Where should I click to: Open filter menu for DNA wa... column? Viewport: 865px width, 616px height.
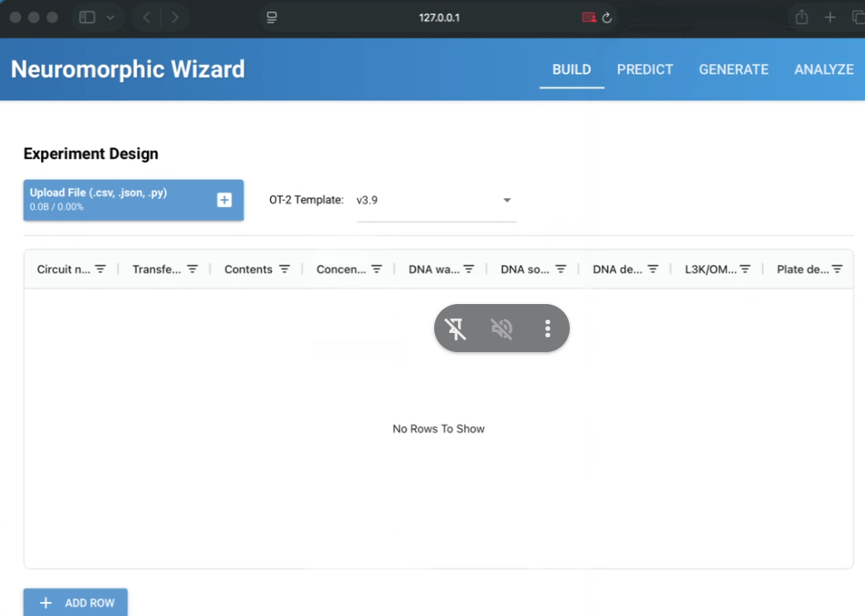coord(469,269)
